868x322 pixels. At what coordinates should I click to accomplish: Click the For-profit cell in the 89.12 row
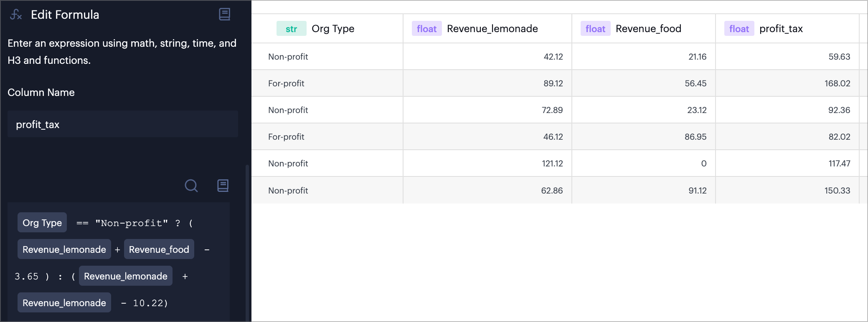pyautogui.click(x=327, y=83)
